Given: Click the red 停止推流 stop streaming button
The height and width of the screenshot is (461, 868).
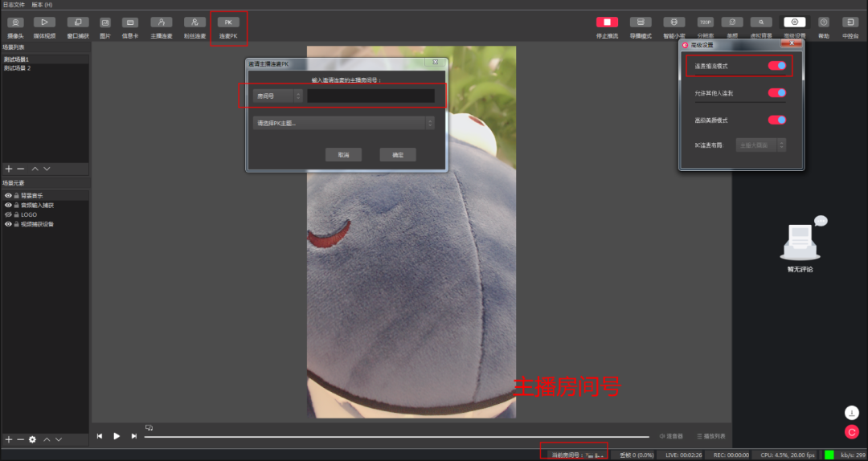Looking at the screenshot, I should coord(608,22).
